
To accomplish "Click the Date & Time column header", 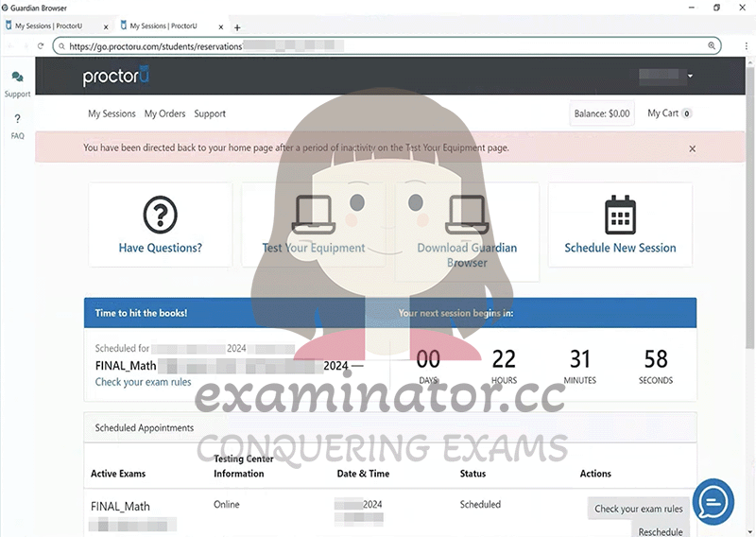I will tap(363, 474).
